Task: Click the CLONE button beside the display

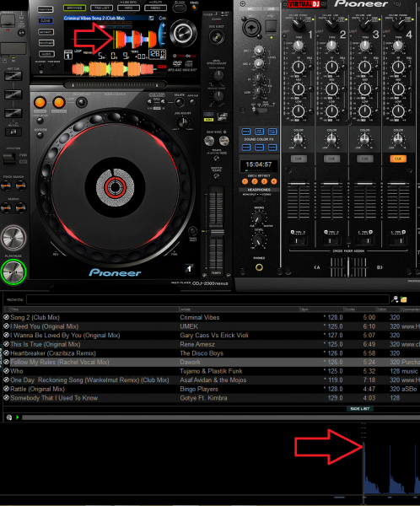Action: (46, 20)
